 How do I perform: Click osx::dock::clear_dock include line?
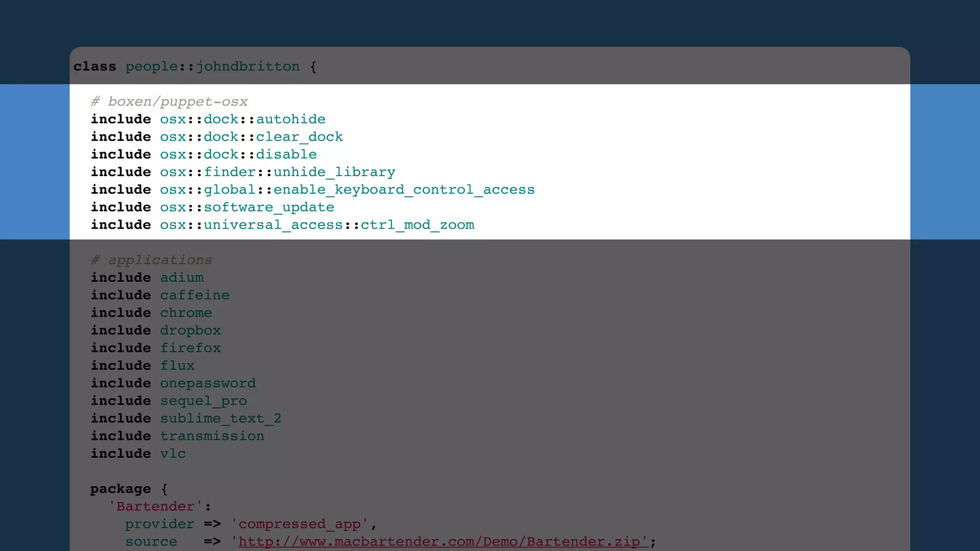251,137
